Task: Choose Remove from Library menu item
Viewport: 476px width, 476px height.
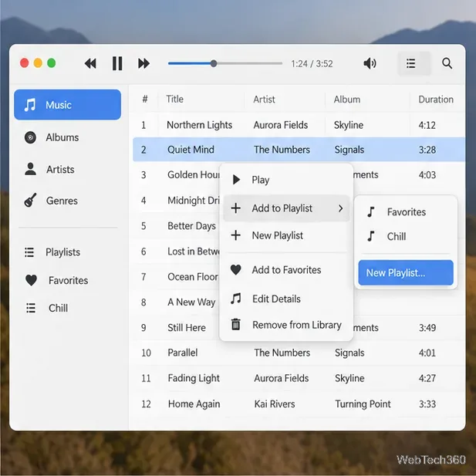Action: pyautogui.click(x=286, y=325)
